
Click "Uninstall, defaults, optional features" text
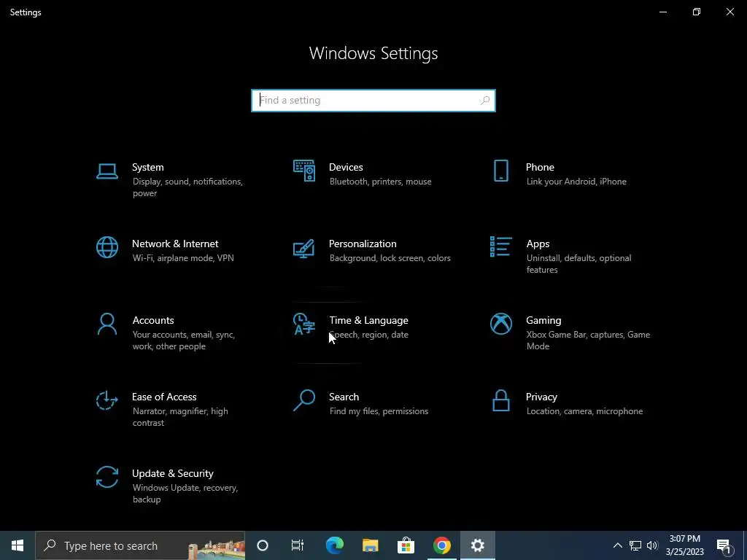pos(578,264)
